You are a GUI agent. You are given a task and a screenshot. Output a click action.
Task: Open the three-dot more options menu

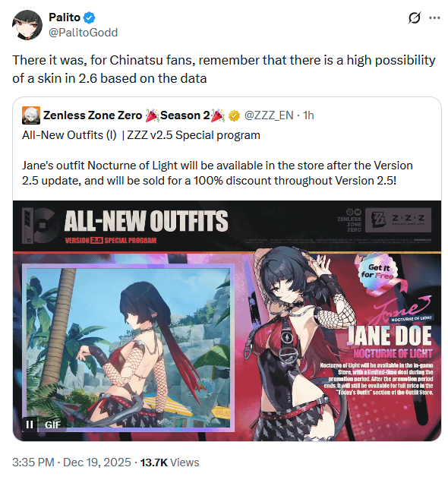pyautogui.click(x=434, y=18)
